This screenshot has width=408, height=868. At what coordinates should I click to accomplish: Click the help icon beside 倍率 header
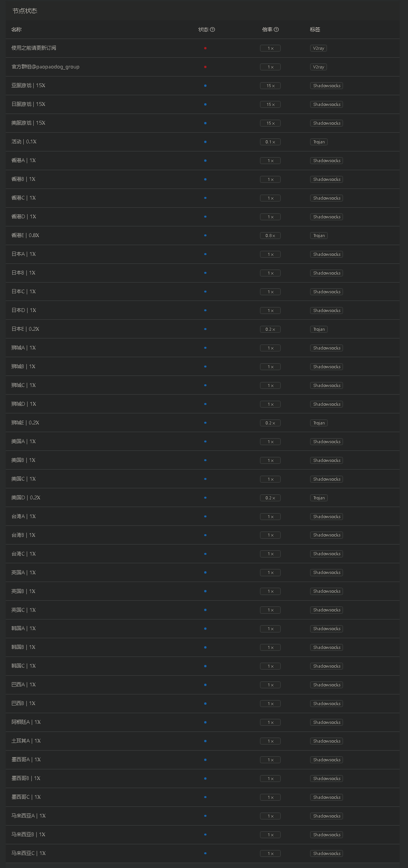coord(276,29)
